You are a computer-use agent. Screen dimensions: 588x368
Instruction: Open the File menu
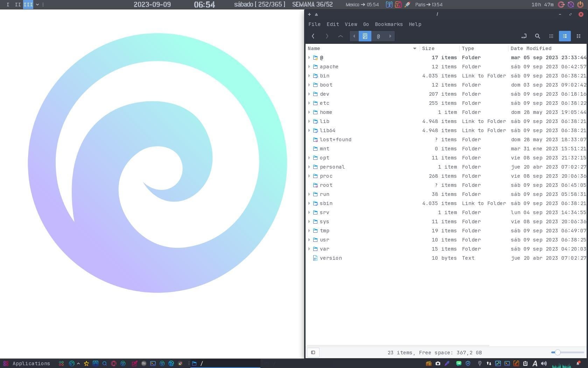[314, 24]
